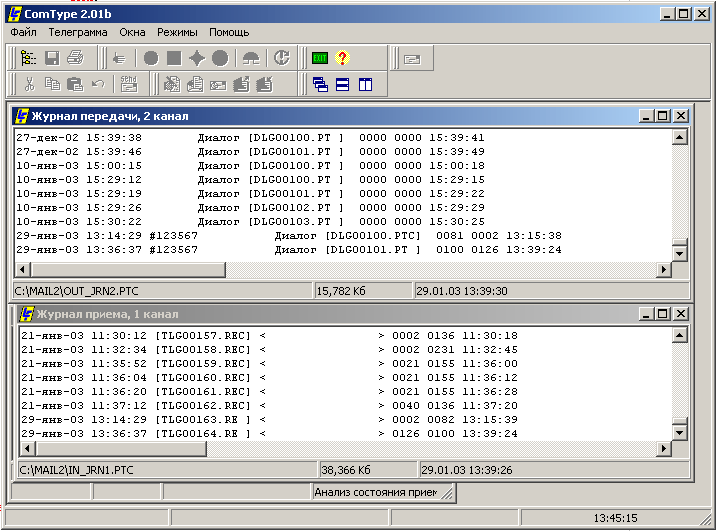
Task: Click the four-point star toolbar icon
Action: pyautogui.click(x=197, y=58)
